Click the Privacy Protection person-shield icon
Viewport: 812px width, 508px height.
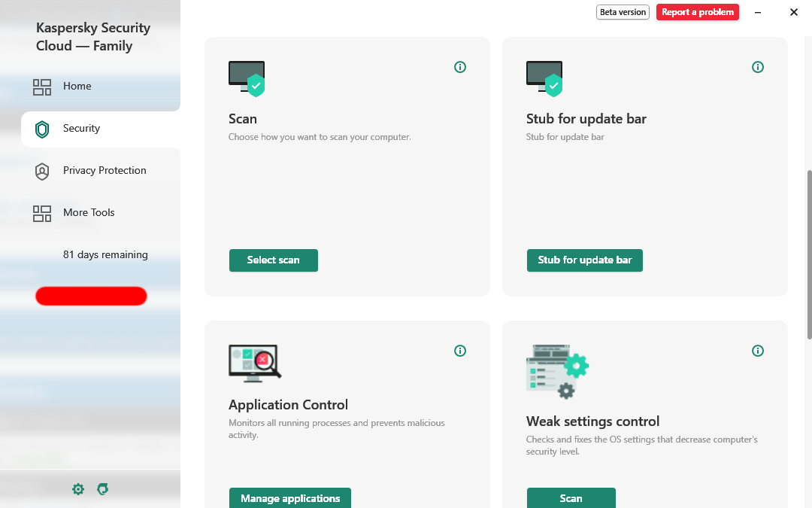pos(42,171)
